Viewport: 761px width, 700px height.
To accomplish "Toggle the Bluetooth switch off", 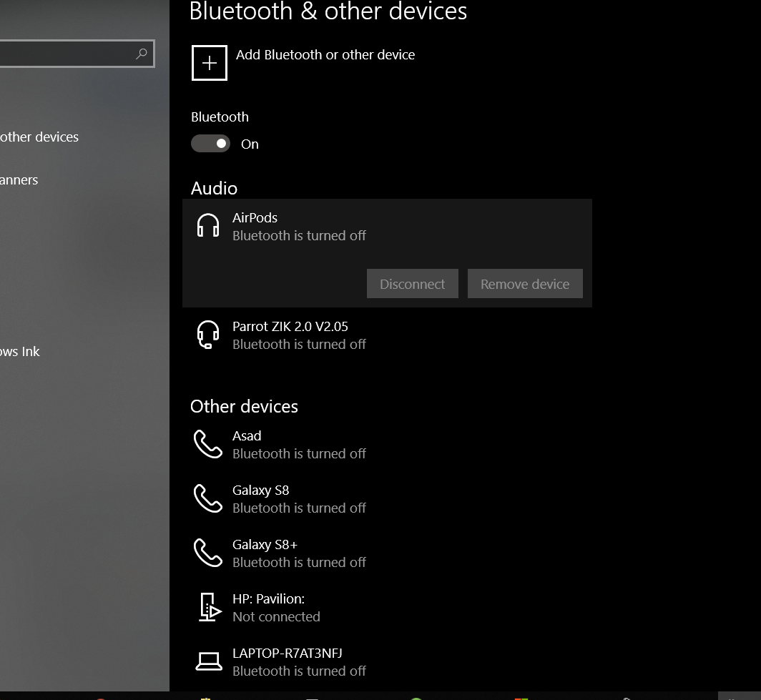I will coord(210,144).
